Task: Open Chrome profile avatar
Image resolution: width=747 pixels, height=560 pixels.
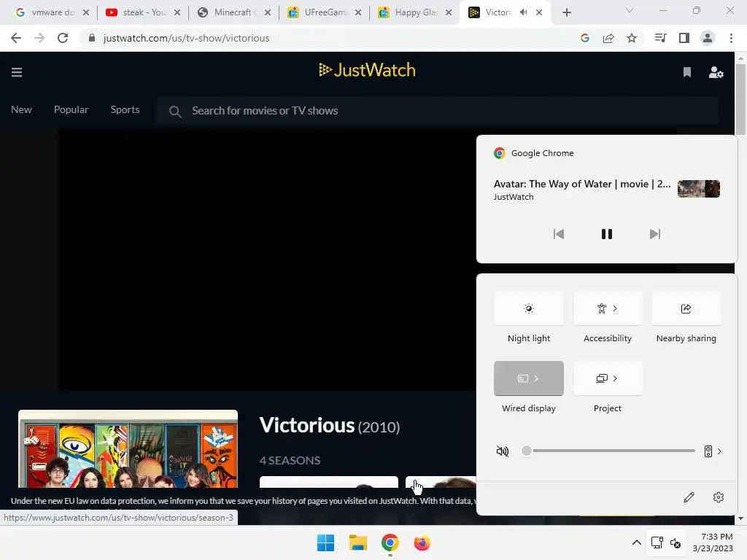Action: point(708,38)
